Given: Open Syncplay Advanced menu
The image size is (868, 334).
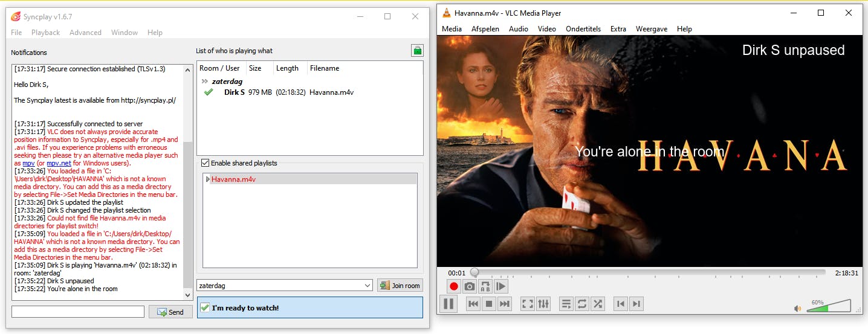Looking at the screenshot, I should (x=85, y=33).
